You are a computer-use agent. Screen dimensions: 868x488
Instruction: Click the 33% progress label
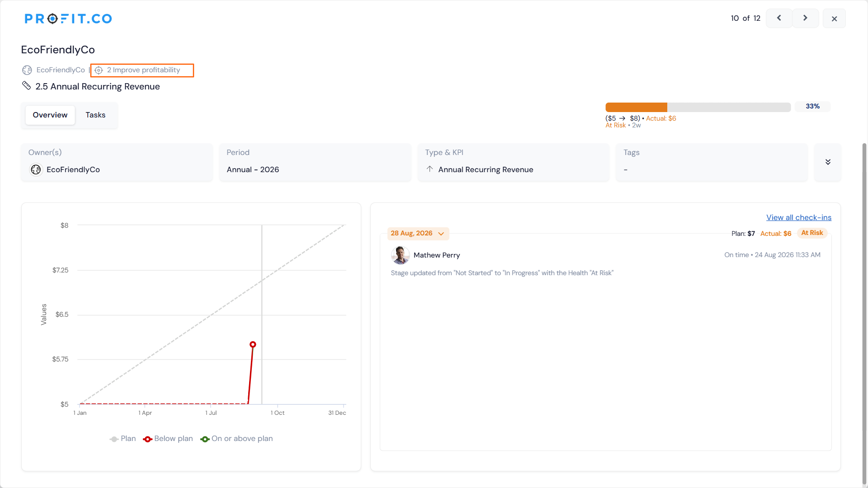(812, 107)
